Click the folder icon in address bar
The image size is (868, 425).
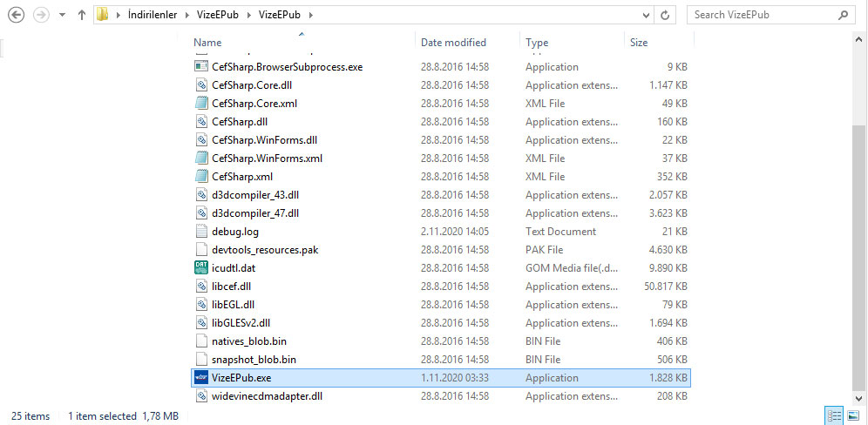pos(102,15)
